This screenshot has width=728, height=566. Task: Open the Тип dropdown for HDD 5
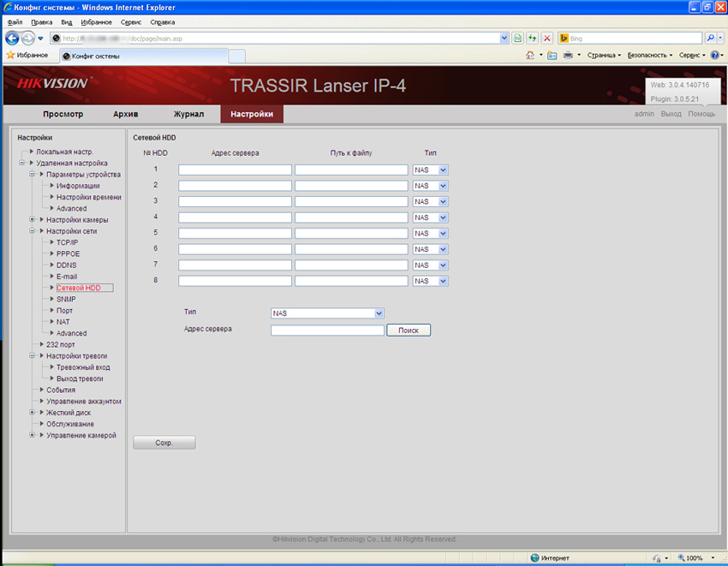coord(431,233)
